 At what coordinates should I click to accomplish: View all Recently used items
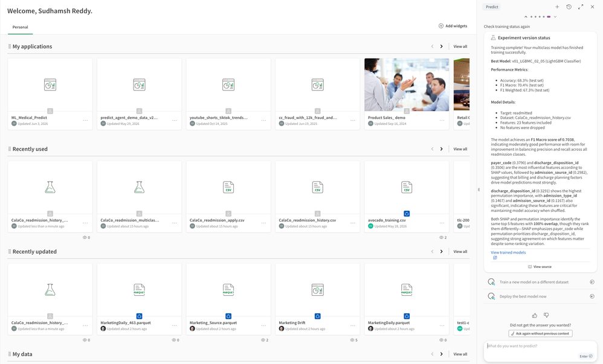coord(460,149)
